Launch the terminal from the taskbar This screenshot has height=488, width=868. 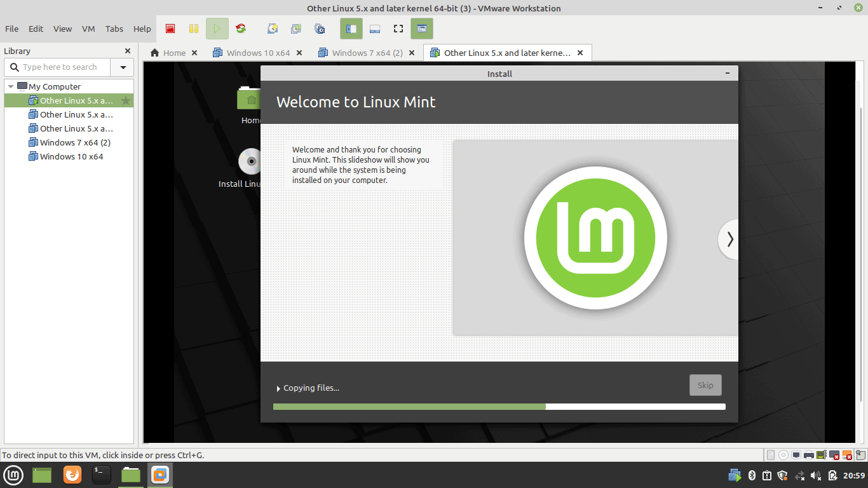click(102, 475)
